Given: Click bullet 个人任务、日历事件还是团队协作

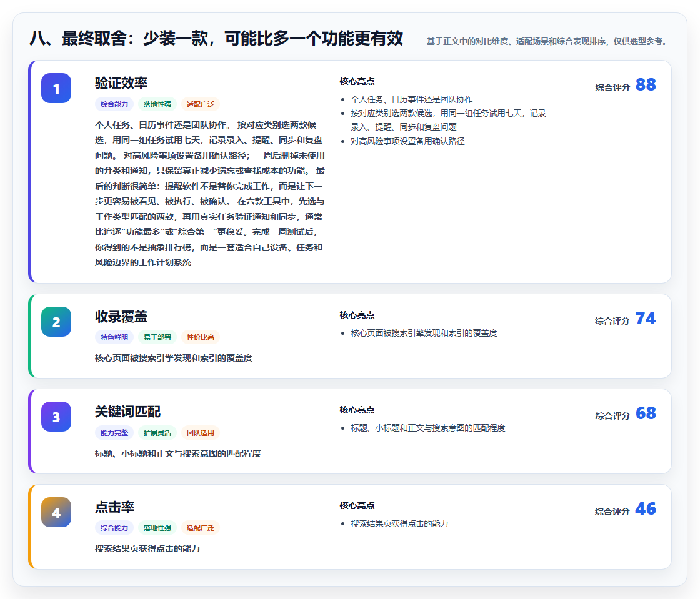Looking at the screenshot, I should pyautogui.click(x=412, y=99).
